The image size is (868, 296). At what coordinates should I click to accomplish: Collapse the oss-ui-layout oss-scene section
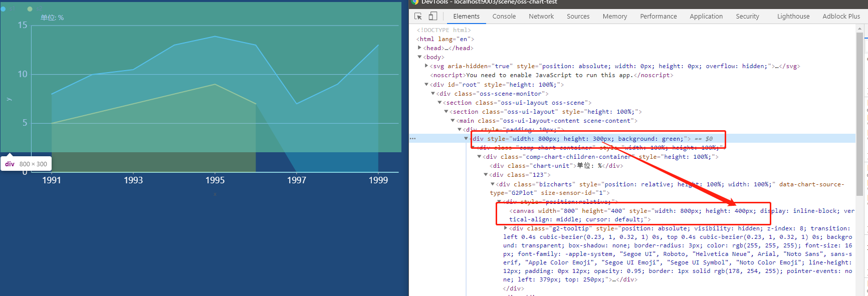(x=440, y=103)
